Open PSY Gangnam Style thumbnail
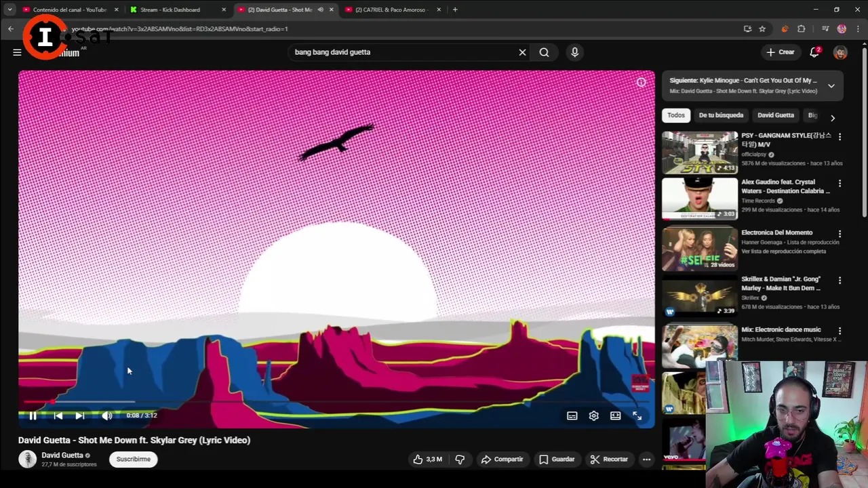868x488 pixels. pos(700,152)
